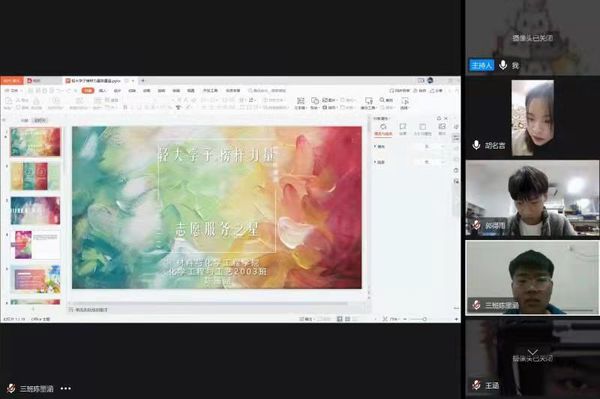The width and height of the screenshot is (600, 399).
Task: Open the three-dots menu beside 三班陈思涵
Action: coord(66,389)
